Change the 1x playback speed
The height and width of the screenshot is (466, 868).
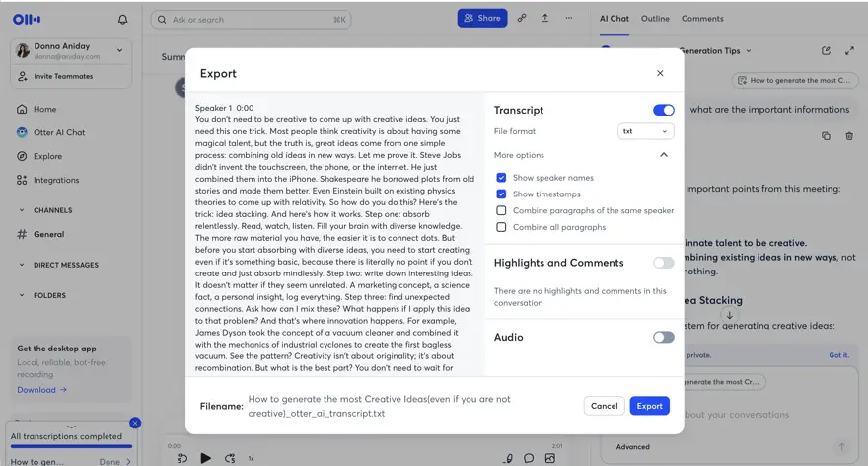pyautogui.click(x=251, y=458)
